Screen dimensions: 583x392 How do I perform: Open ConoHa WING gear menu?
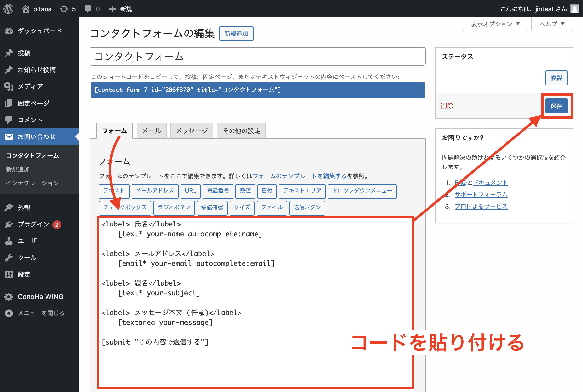(40, 297)
